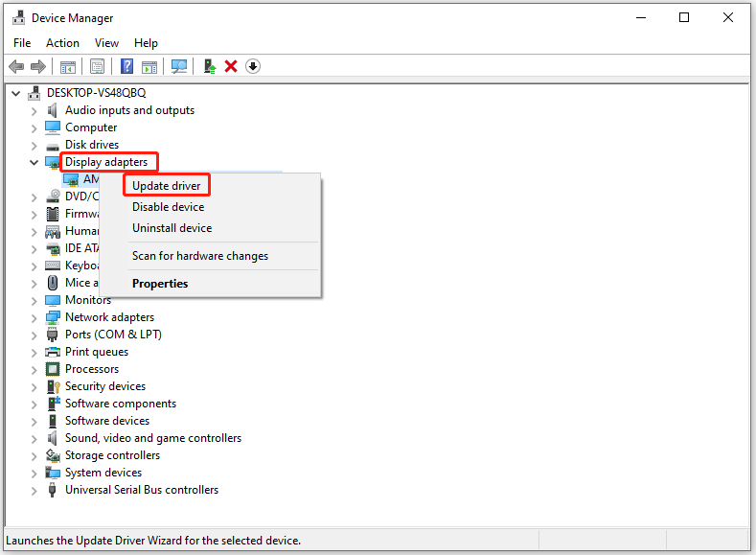Click the Computer monitor icon in tree

pos(53,127)
